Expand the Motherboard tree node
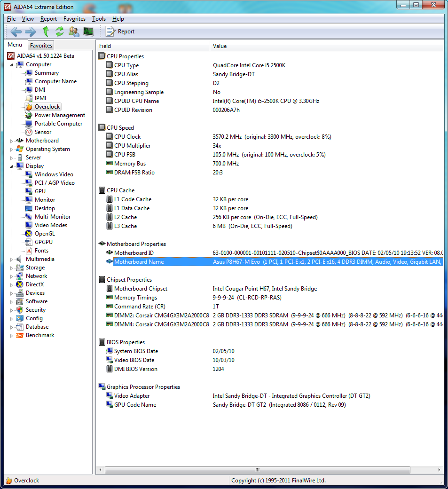Image resolution: width=448 pixels, height=489 pixels. 12,141
